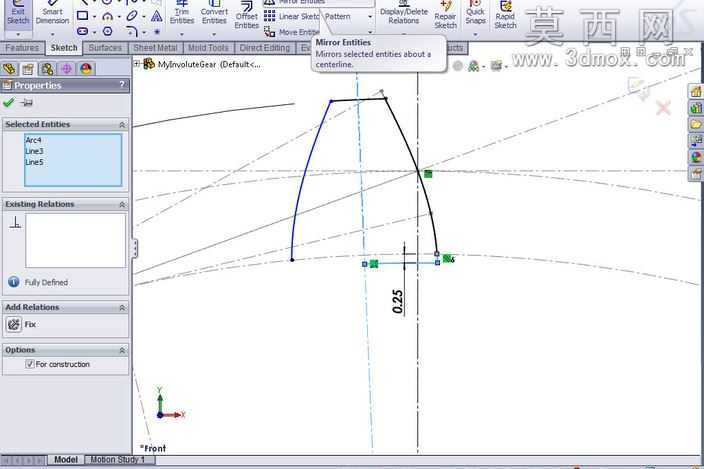Open the Trim Entities dropdown arrow
704x469 pixels.
[182, 34]
